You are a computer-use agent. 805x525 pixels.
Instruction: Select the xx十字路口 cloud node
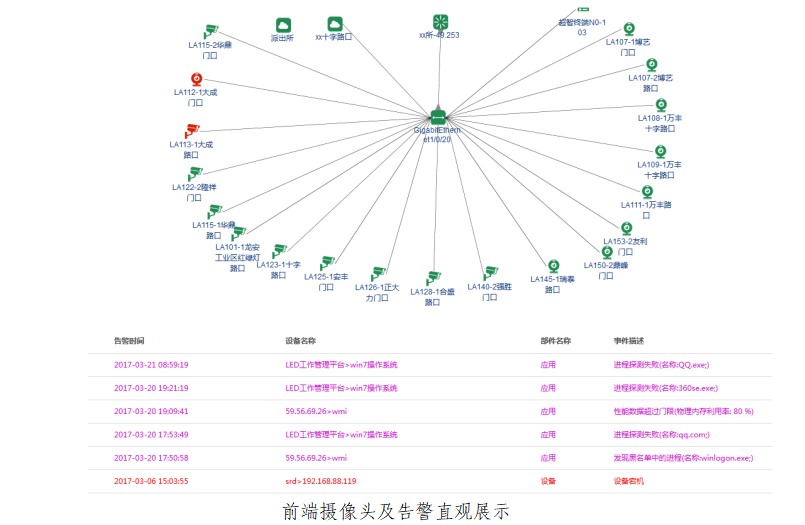pos(335,24)
